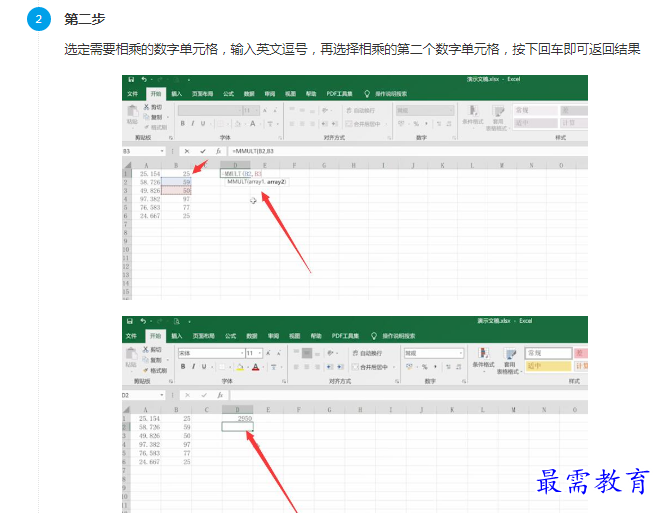Open 文件 tab in upper Excel
Viewport: 658px width, 513px height.
click(133, 94)
